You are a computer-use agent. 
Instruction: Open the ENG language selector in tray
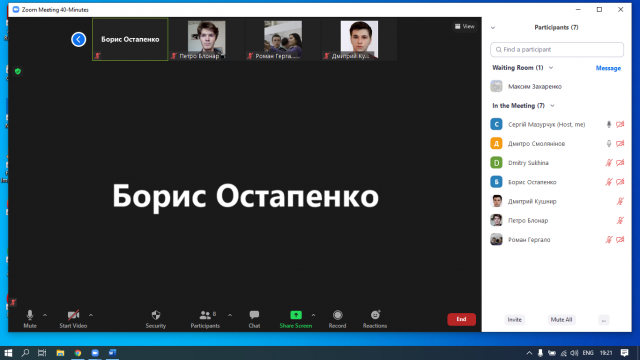click(x=588, y=353)
